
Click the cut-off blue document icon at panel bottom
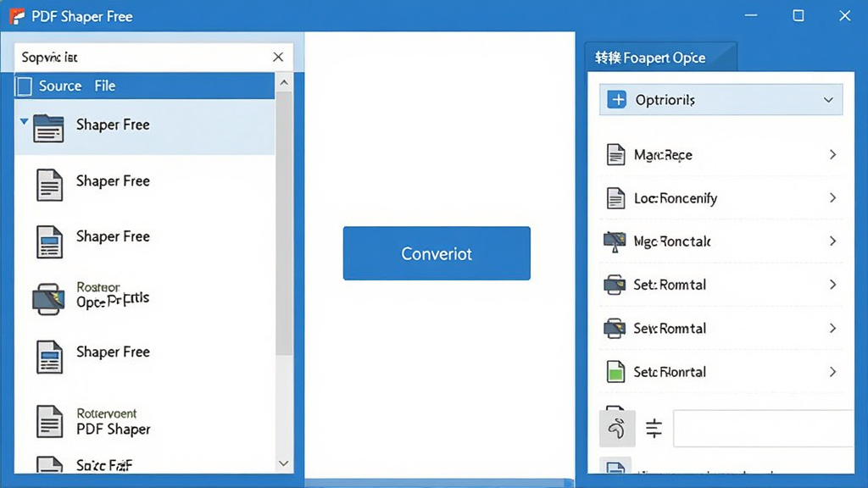[x=615, y=467]
